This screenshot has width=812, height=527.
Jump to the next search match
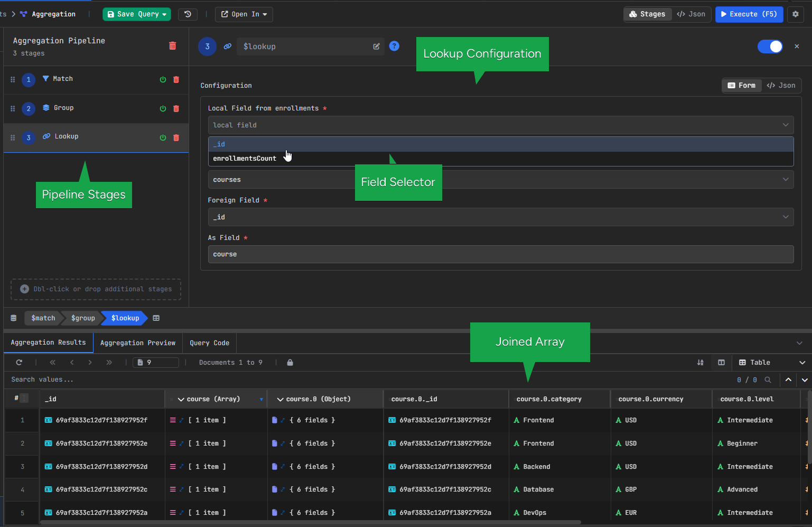(x=805, y=380)
